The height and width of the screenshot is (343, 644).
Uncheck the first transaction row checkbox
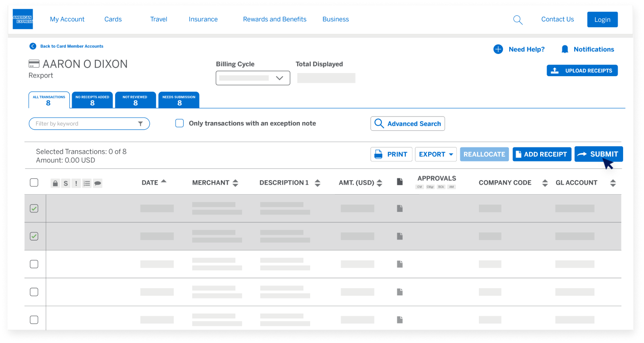[34, 209]
